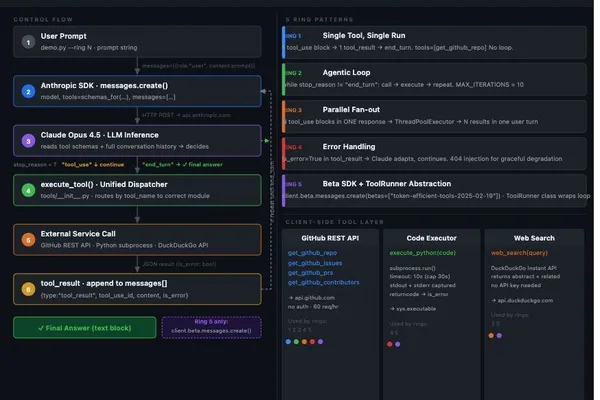Click the Single Tool, Single Run title
This screenshot has width=600, height=400.
click(364, 36)
